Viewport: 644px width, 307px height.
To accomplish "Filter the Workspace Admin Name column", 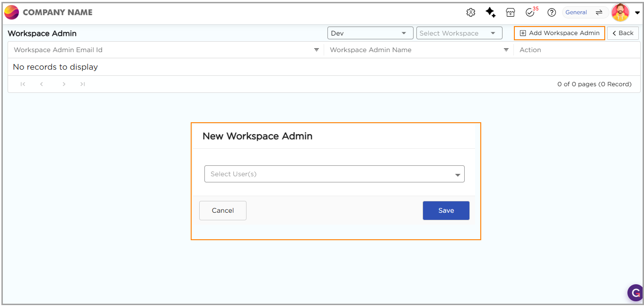I will point(506,50).
